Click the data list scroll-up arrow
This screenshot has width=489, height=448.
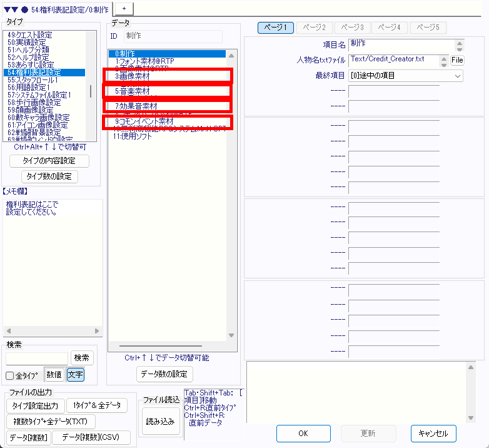point(230,54)
